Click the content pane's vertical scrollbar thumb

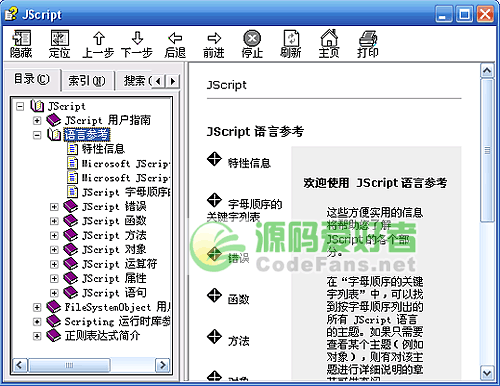pos(487,150)
